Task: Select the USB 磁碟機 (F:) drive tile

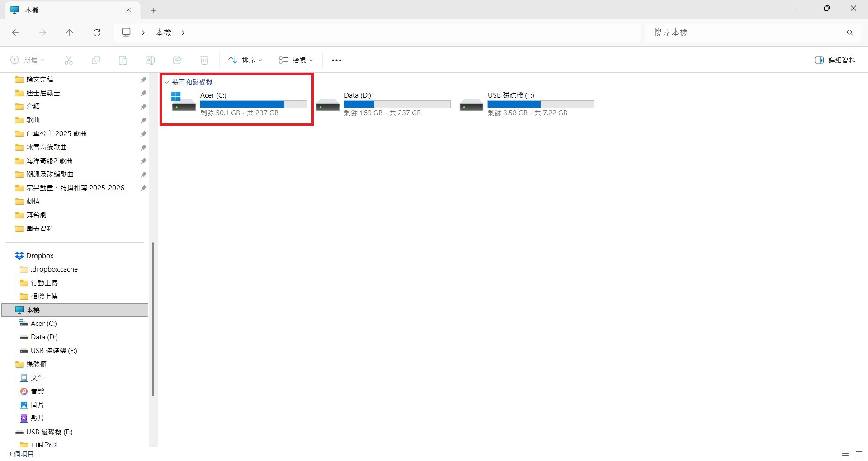Action: click(527, 104)
